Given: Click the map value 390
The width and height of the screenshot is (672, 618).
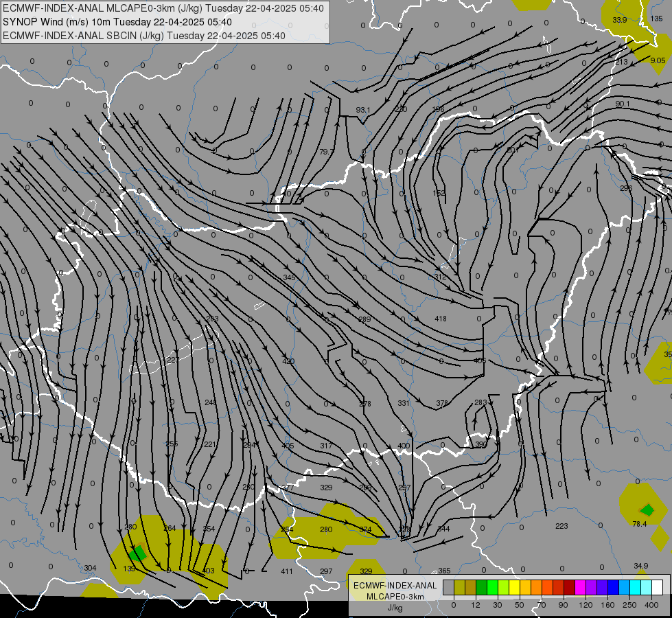Looking at the screenshot, I should tap(481, 444).
